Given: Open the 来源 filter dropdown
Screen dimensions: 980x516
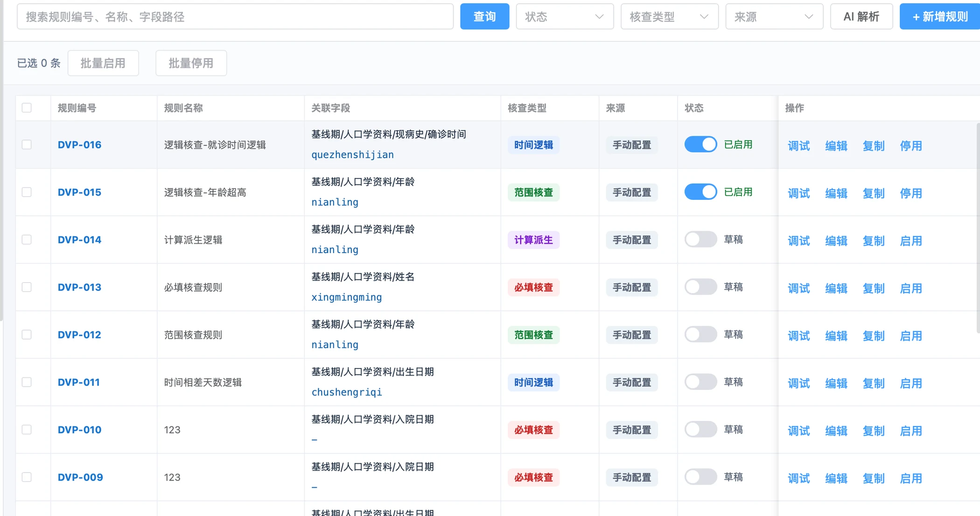Looking at the screenshot, I should coord(774,17).
